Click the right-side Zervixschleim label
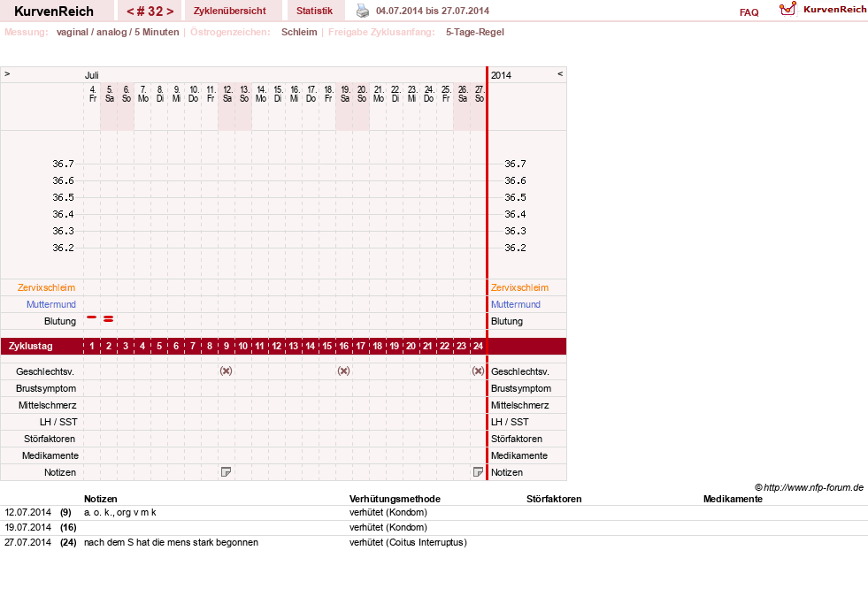This screenshot has height=604, width=868. click(x=519, y=287)
